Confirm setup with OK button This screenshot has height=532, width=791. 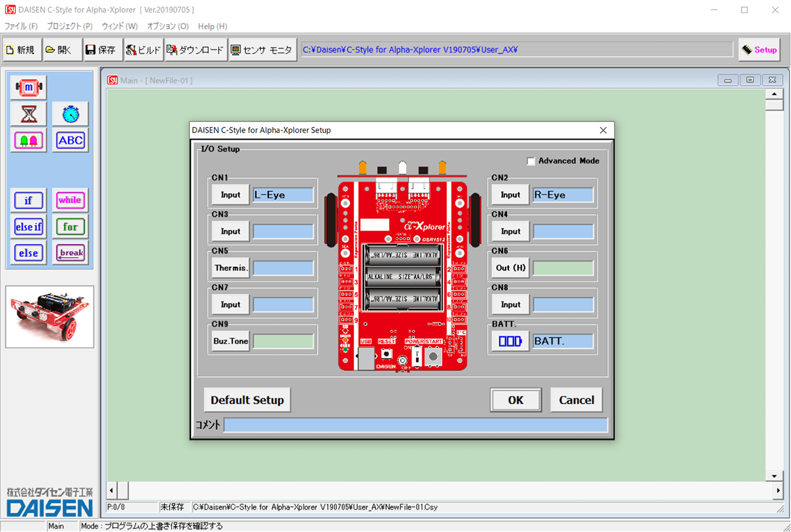coord(515,400)
